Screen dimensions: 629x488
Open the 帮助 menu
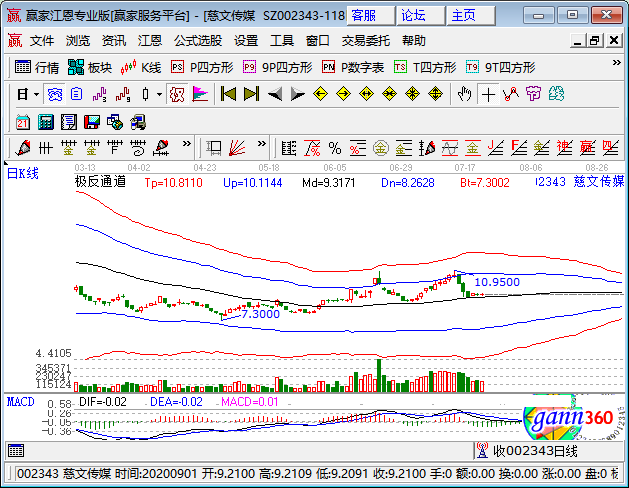pos(414,41)
